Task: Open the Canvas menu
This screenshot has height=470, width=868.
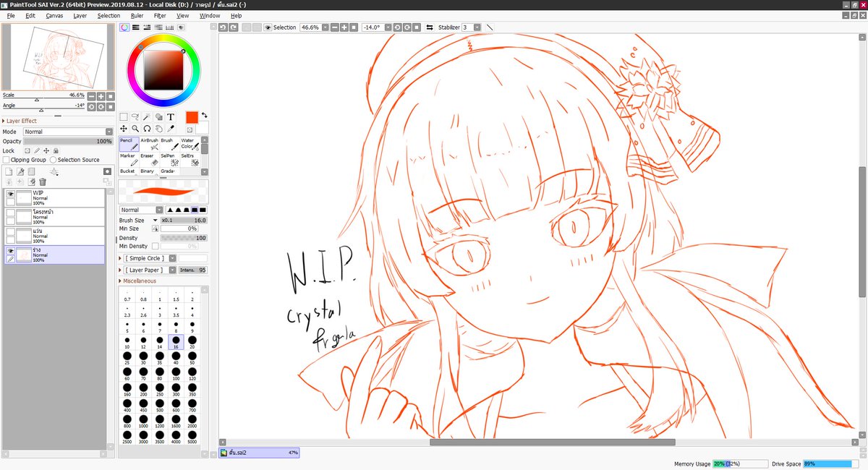Action: coord(54,15)
